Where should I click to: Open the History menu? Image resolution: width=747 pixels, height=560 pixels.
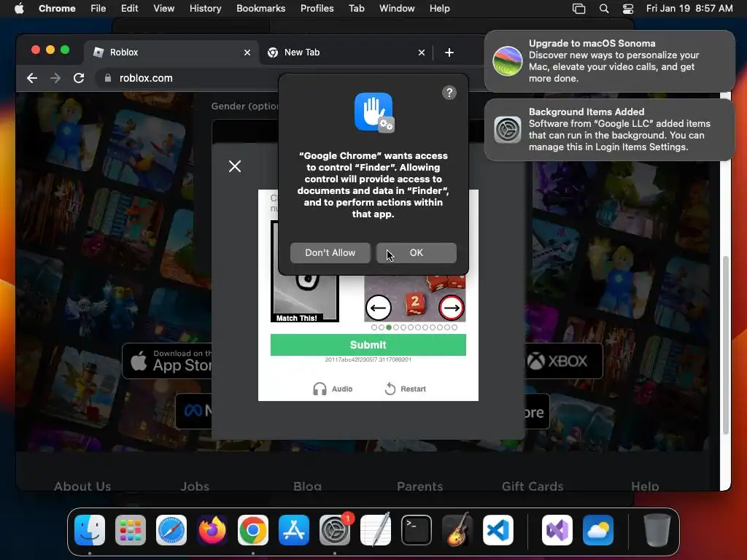205,9
